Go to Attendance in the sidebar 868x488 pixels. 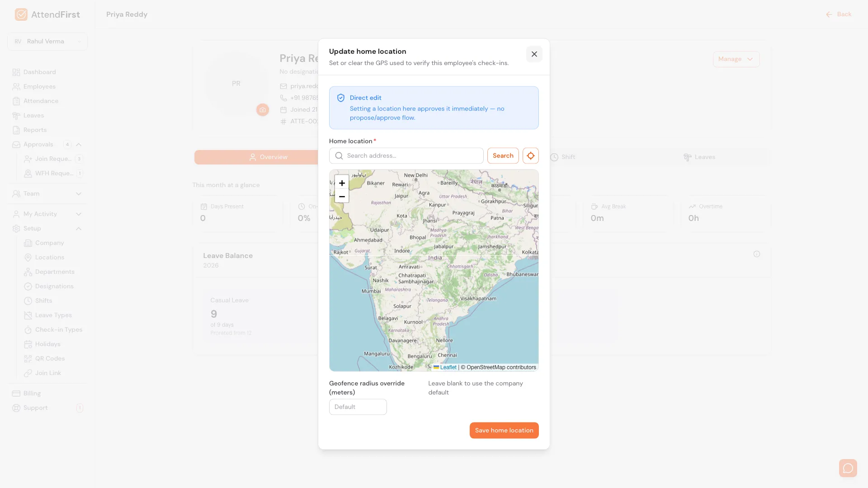[x=47, y=101]
